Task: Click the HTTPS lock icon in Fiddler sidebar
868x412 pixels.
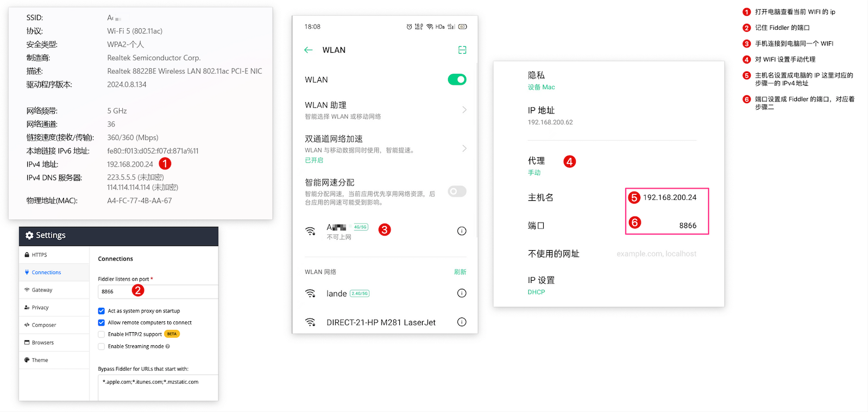Action: [27, 255]
